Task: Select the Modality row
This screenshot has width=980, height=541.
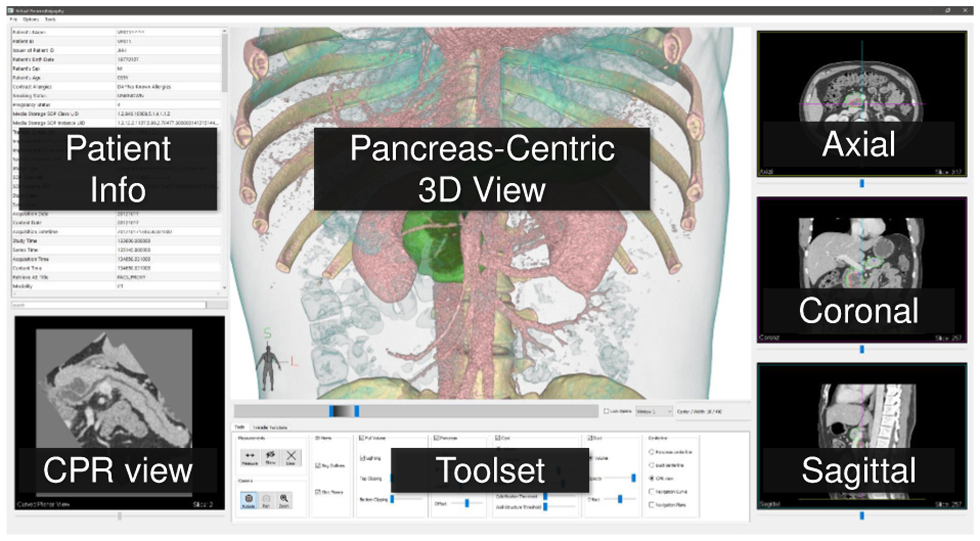Action: (116, 286)
